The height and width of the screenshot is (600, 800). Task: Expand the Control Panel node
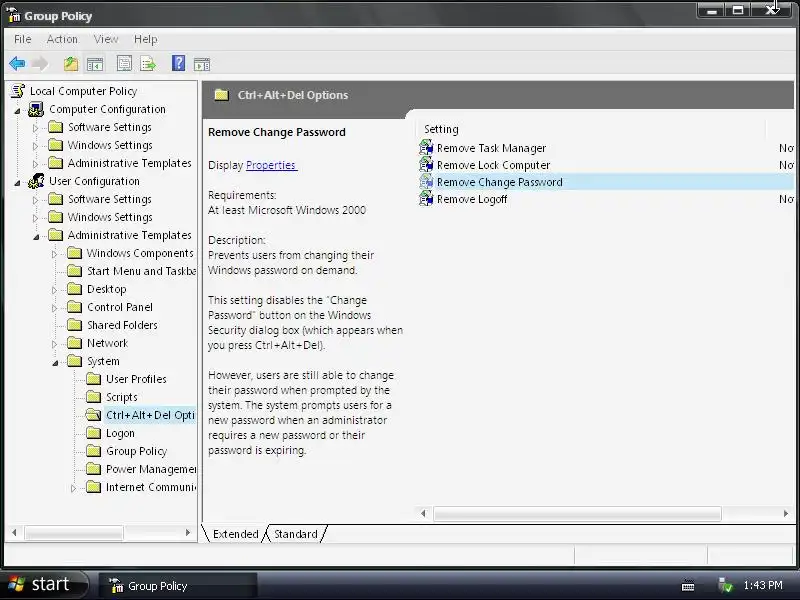click(54, 308)
